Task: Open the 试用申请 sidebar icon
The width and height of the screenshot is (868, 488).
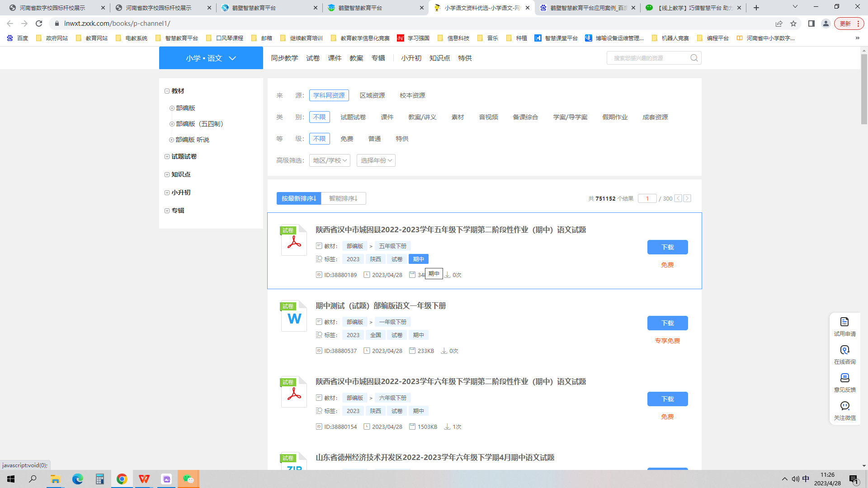Action: click(844, 322)
